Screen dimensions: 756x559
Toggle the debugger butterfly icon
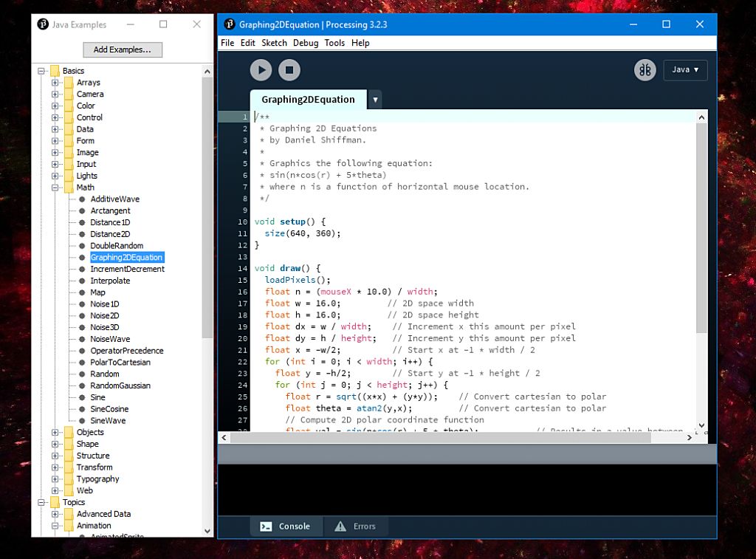click(x=645, y=70)
